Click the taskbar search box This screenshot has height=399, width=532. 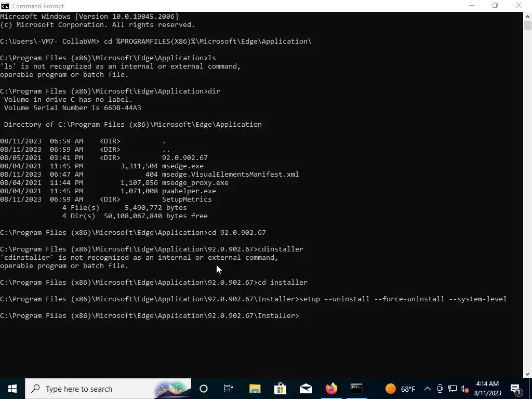108,389
